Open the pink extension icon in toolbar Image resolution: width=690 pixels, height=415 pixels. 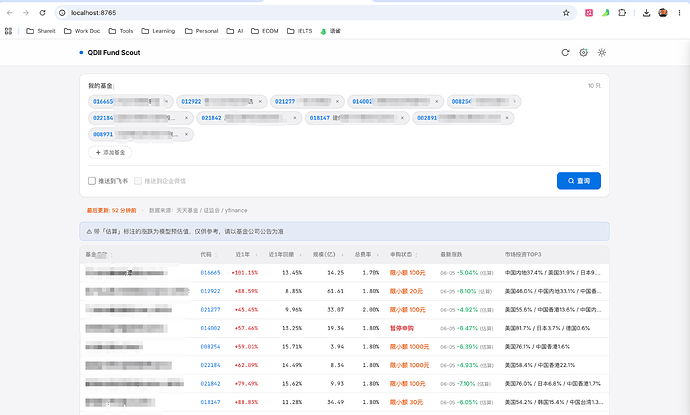coord(589,13)
